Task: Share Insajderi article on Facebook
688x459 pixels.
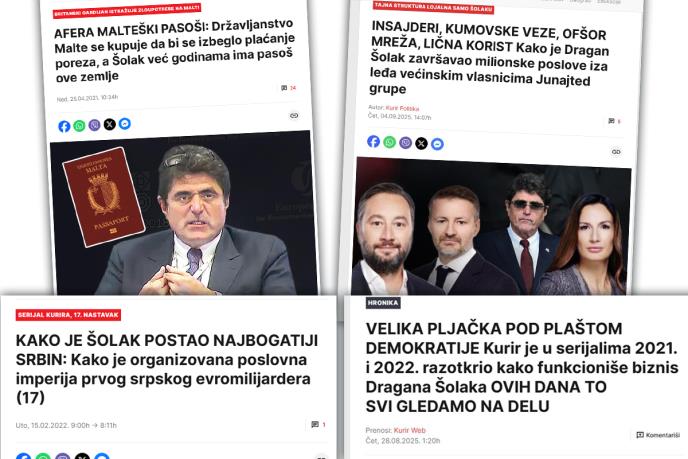Action: click(x=373, y=141)
